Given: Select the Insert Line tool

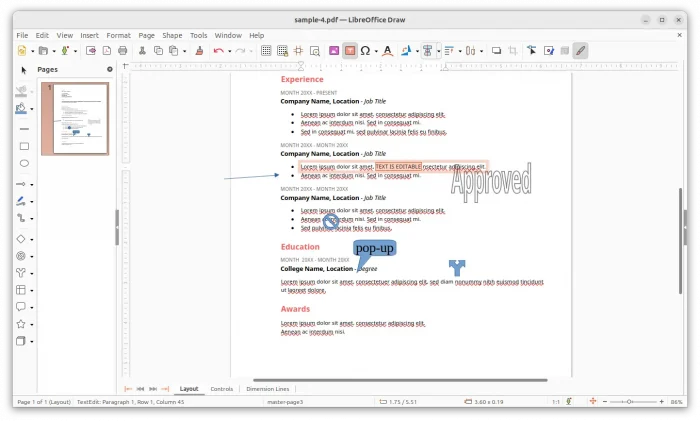Looking at the screenshot, I should click(x=24, y=129).
